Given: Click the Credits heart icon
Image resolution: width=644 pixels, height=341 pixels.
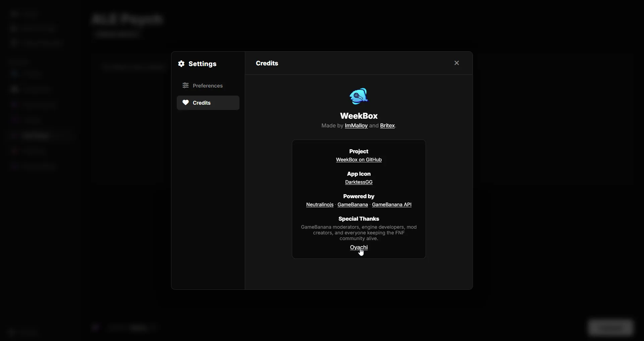Looking at the screenshot, I should pos(185,103).
